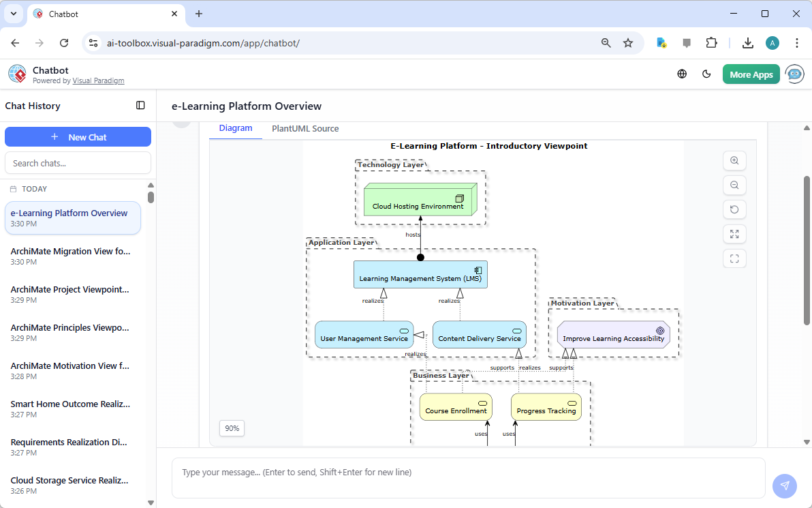Image resolution: width=812 pixels, height=508 pixels.
Task: Fit the diagram to the frame
Action: point(734,258)
